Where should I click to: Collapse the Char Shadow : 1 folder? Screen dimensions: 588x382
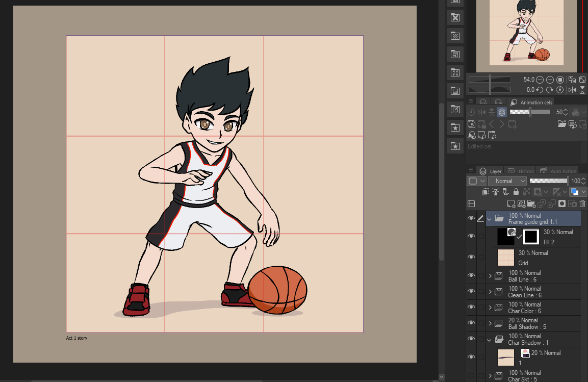point(488,339)
